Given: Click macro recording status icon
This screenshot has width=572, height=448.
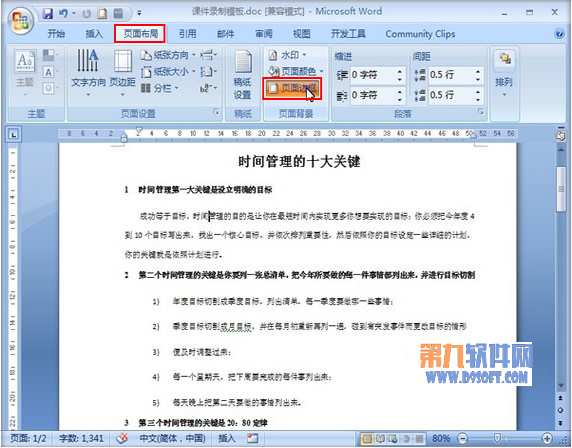Looking at the screenshot, I should [252, 438].
